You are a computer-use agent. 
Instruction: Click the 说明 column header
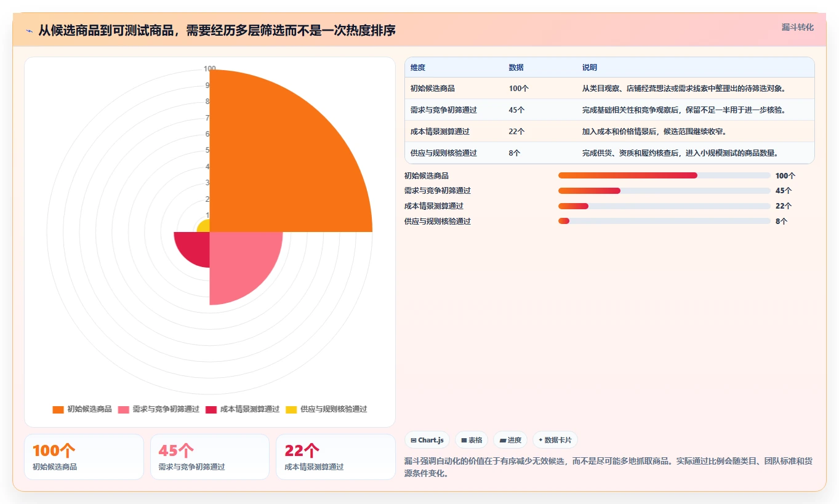point(590,68)
